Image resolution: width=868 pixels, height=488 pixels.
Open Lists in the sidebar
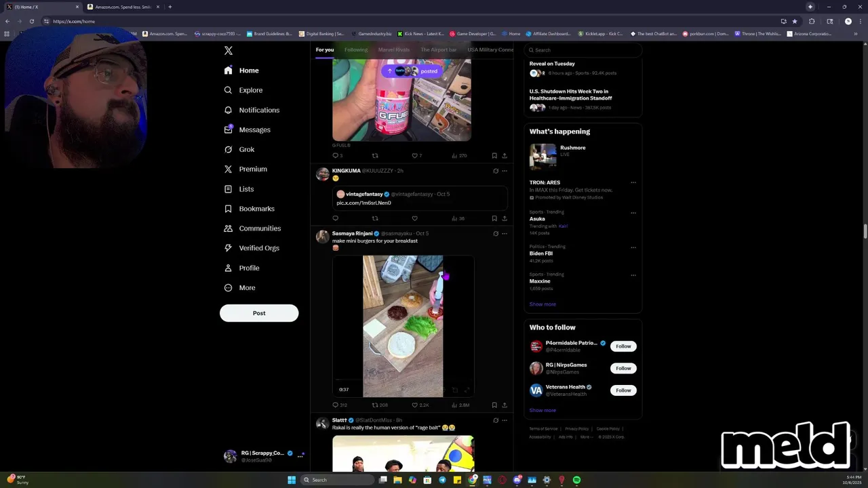point(239,189)
